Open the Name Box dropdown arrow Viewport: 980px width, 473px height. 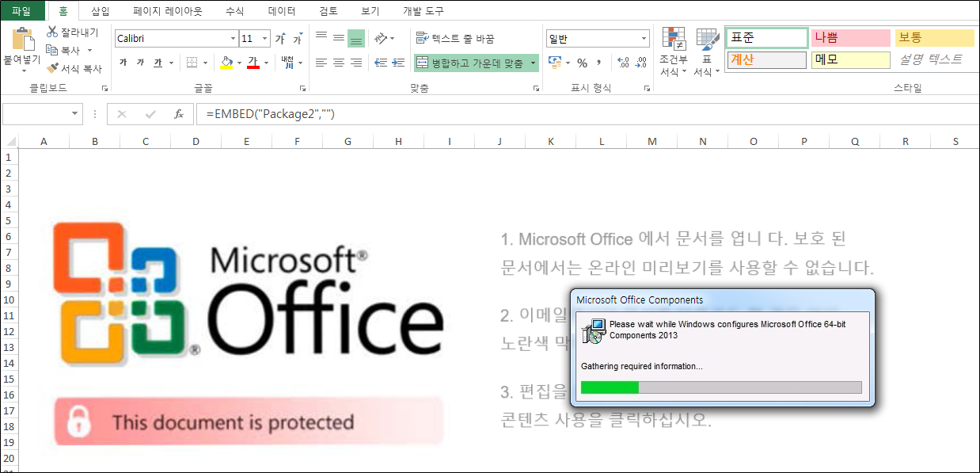pos(76,114)
